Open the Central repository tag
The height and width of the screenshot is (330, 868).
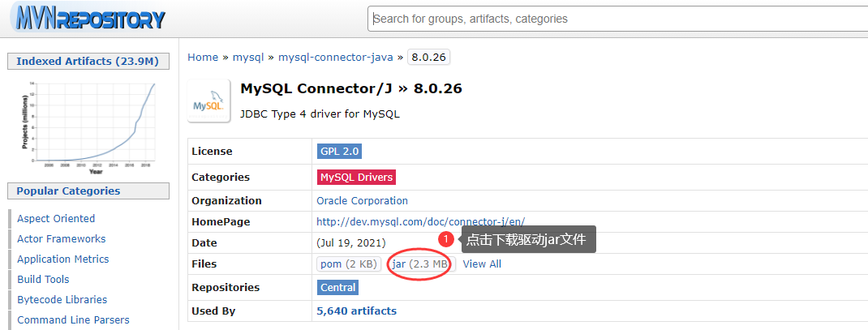point(337,288)
